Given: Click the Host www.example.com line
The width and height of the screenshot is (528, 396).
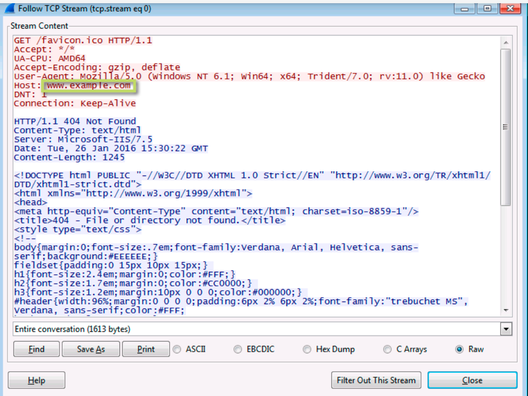Looking at the screenshot, I should coord(72,85).
